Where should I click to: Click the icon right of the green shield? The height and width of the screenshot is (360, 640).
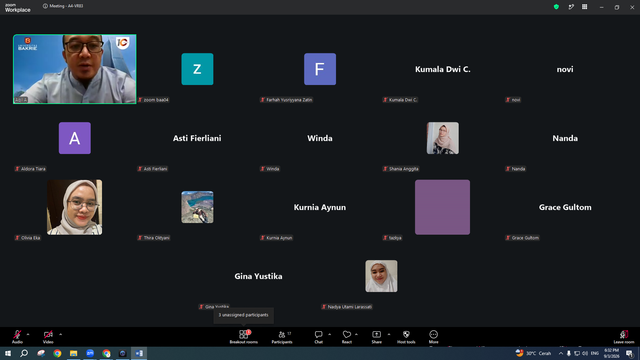coord(571,7)
